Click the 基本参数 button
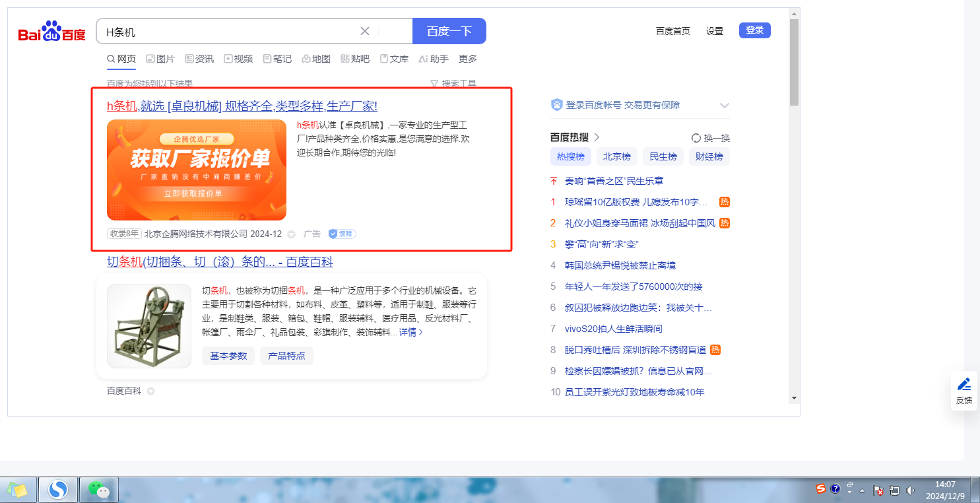Viewport: 980px width, 503px height. [x=228, y=356]
